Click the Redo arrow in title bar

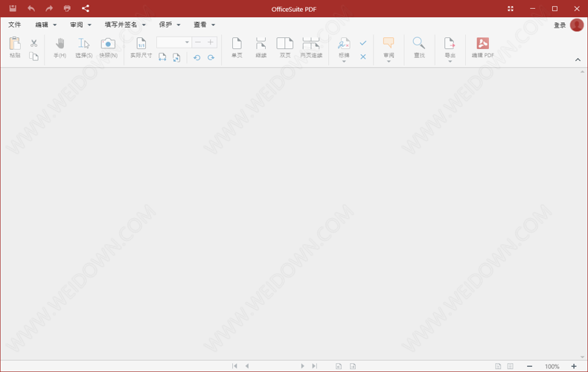point(49,8)
